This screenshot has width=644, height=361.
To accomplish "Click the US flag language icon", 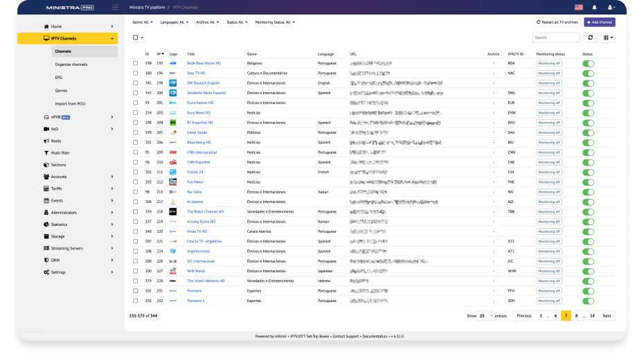I will [x=578, y=8].
